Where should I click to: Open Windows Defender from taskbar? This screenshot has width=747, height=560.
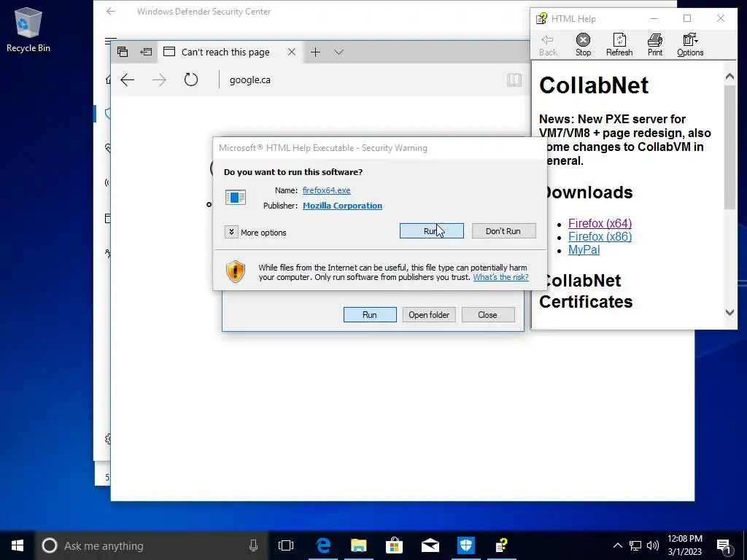pos(466,545)
